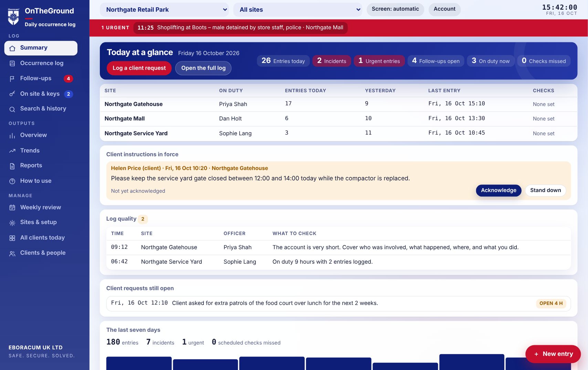
Task: Click the 2 Incidents stat pill
Action: point(332,61)
